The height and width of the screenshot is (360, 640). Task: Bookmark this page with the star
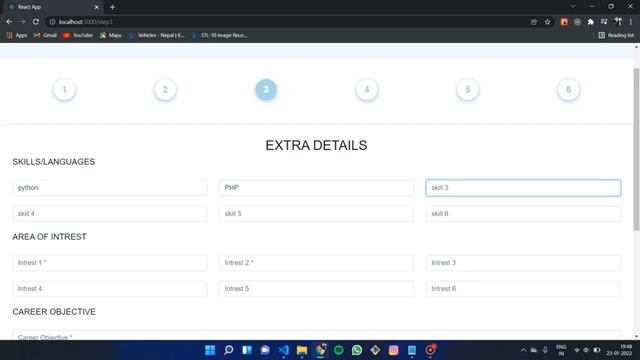[547, 22]
